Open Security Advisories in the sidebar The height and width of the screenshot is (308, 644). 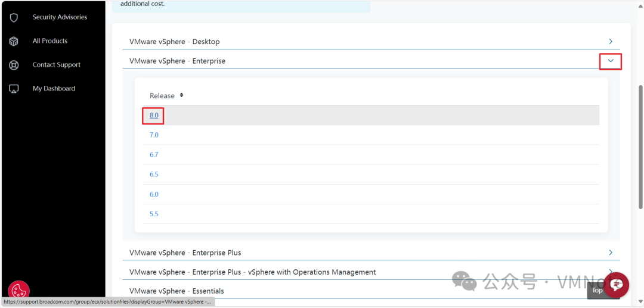(x=60, y=17)
